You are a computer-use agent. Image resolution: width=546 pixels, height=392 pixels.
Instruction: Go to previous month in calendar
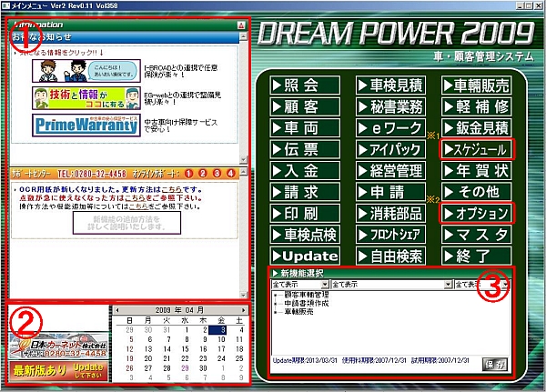tap(117, 310)
